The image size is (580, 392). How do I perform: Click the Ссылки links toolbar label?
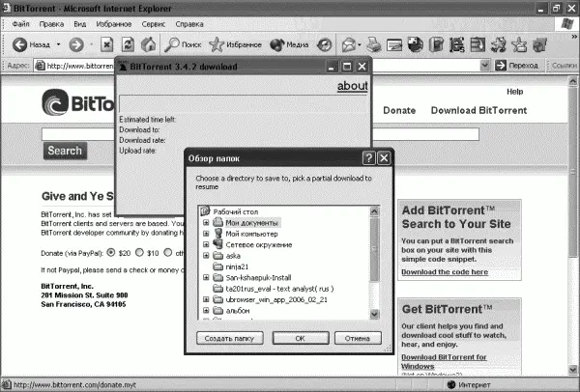click(x=564, y=66)
